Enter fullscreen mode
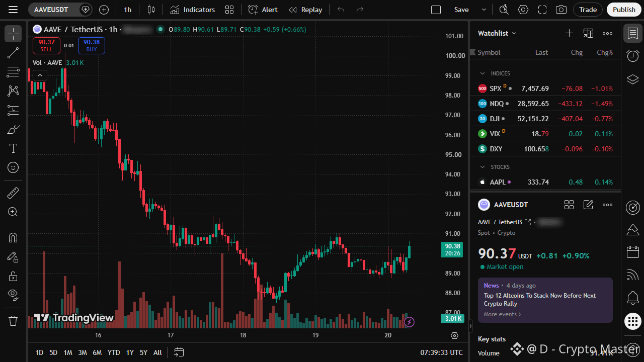 point(542,10)
